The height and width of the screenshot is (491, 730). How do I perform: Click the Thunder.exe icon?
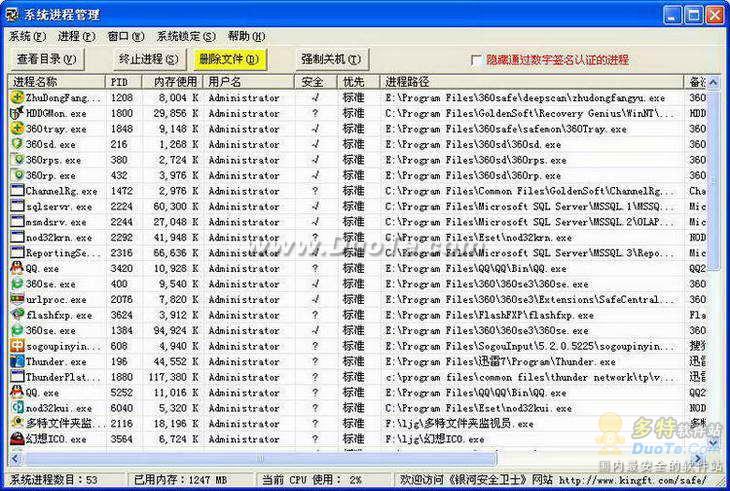click(x=17, y=361)
